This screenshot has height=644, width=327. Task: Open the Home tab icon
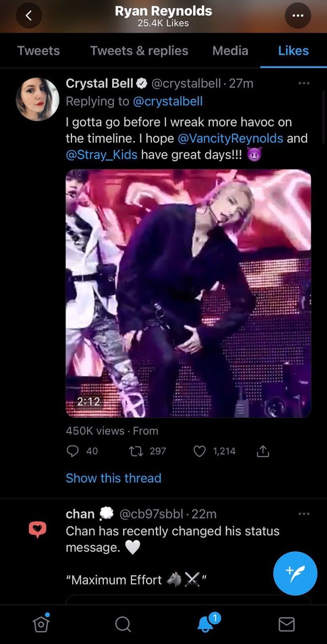(41, 624)
